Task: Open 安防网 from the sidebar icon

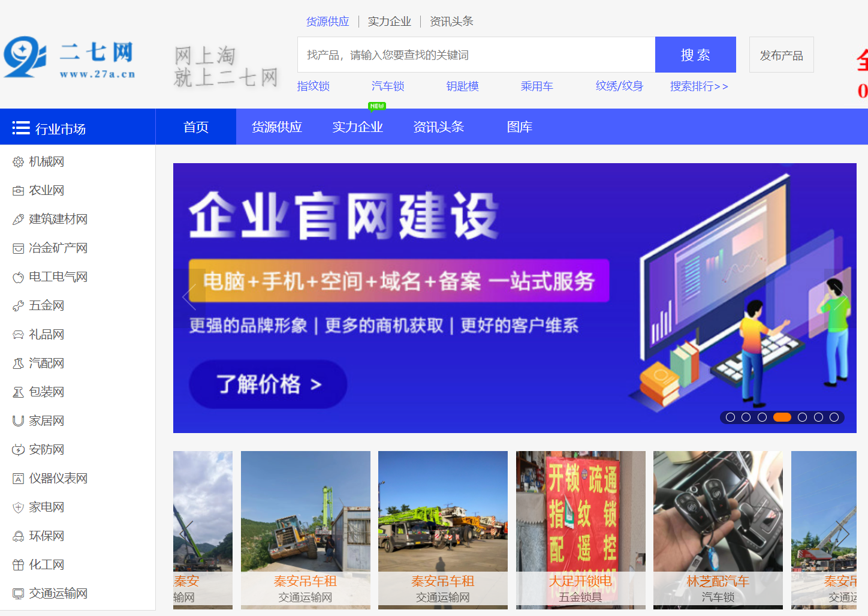Action: click(x=17, y=449)
